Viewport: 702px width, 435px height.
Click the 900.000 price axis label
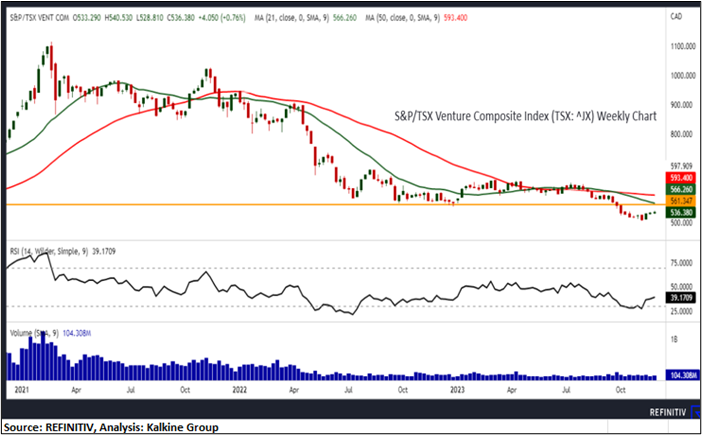pyautogui.click(x=680, y=105)
